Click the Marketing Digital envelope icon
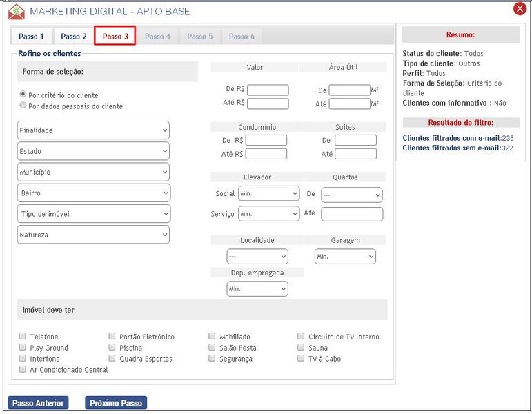The width and height of the screenshot is (532, 414). 17,12
